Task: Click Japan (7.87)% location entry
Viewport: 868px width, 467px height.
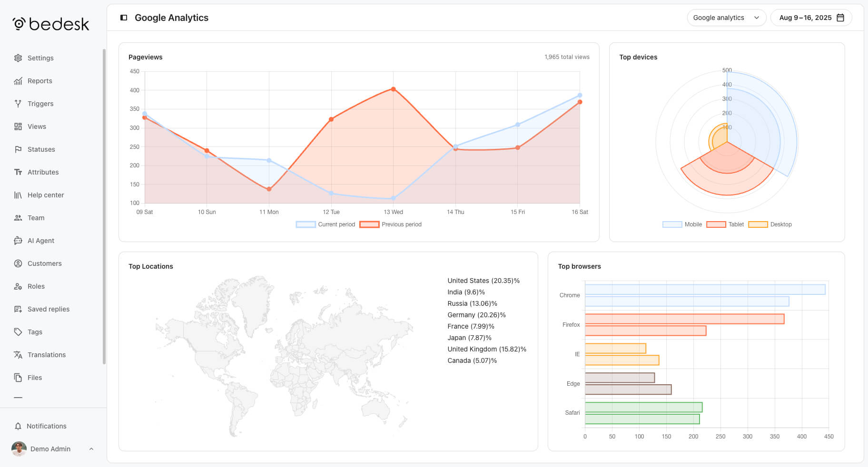Action: pos(469,338)
